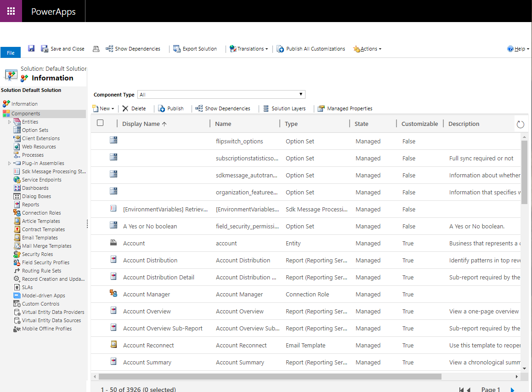Open Routing Rule Sets in the sidebar
This screenshot has height=392, width=532.
42,271
